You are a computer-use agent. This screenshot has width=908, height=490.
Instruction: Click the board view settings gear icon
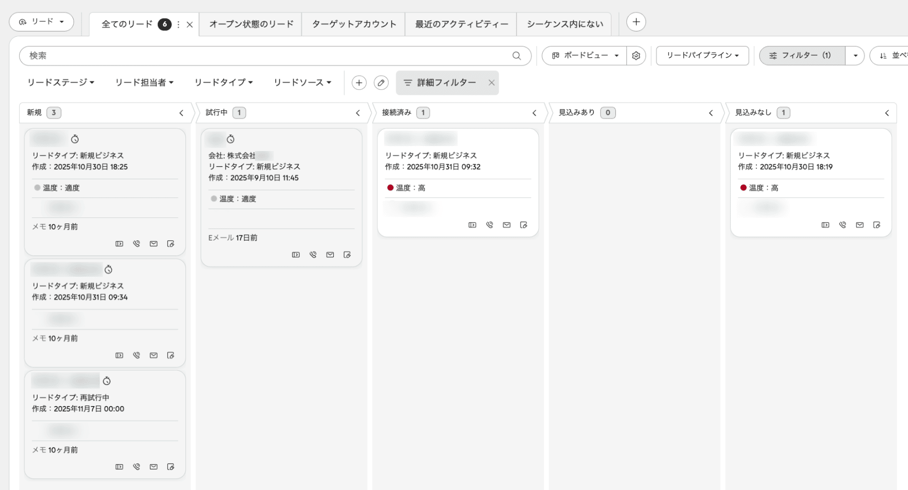[636, 56]
